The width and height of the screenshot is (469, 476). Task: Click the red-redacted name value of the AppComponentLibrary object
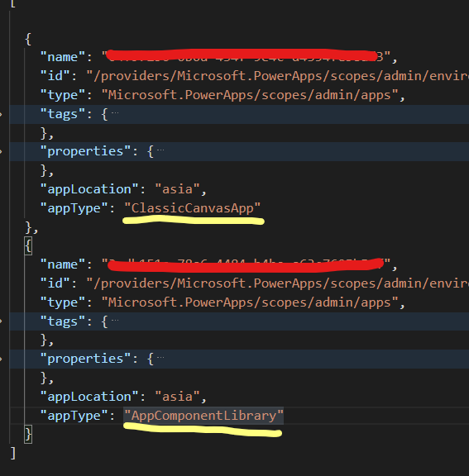coord(246,264)
